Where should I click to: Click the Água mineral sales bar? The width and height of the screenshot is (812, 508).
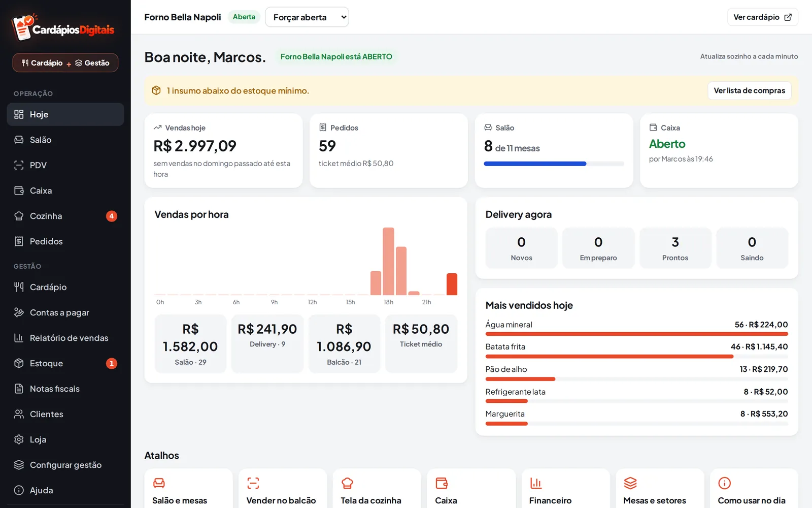[636, 334]
